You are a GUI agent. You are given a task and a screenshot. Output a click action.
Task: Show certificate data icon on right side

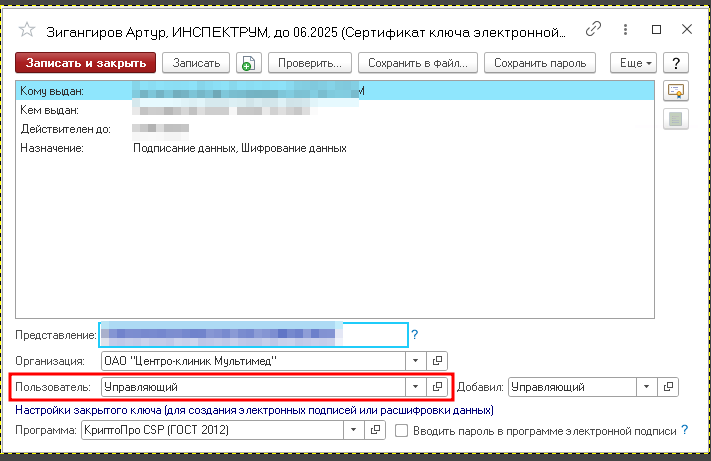click(x=676, y=91)
